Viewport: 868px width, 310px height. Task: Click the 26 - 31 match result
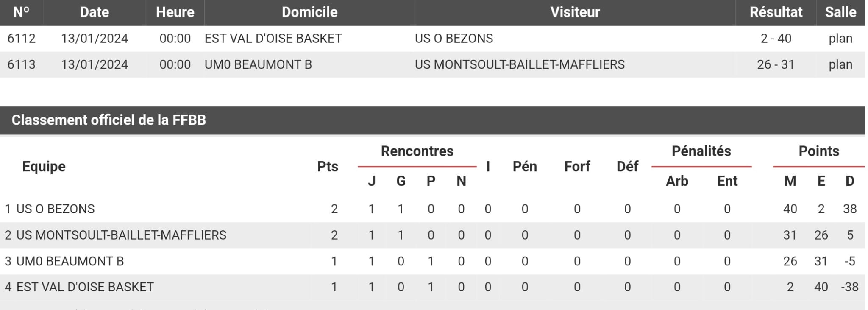776,64
